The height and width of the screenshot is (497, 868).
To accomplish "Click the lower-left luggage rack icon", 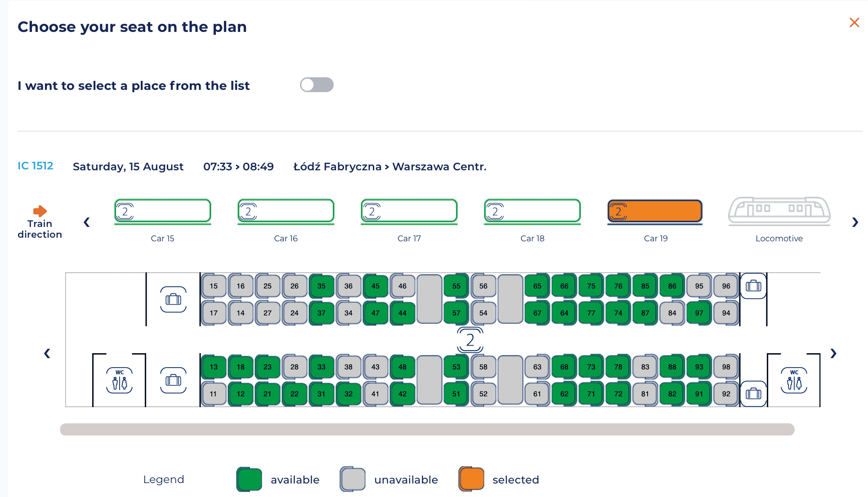I will pos(173,380).
